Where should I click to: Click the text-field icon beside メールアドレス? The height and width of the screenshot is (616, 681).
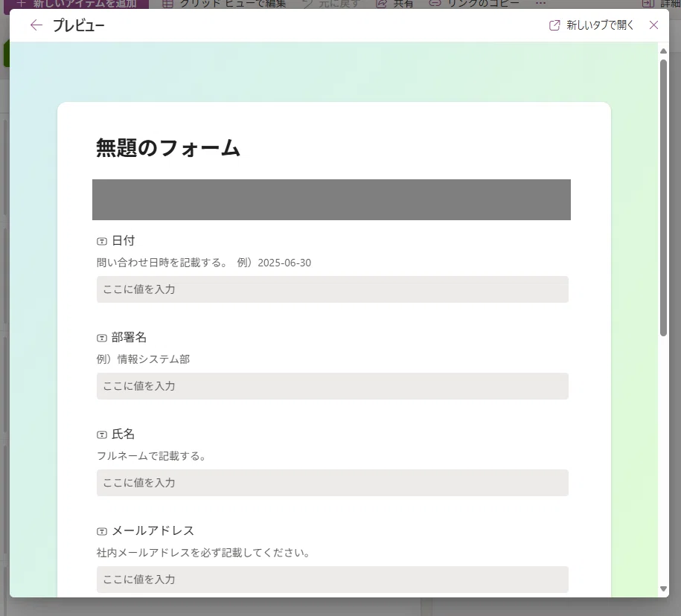102,531
